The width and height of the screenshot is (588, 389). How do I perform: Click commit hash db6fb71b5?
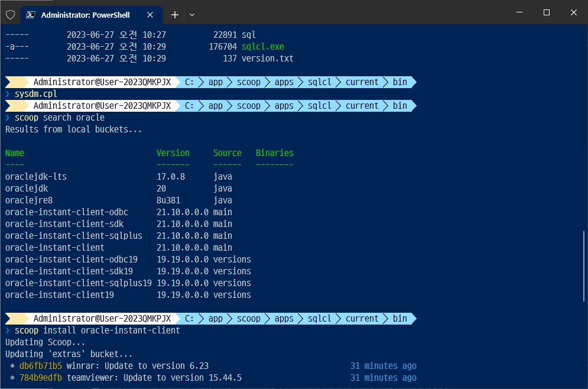[x=41, y=366]
